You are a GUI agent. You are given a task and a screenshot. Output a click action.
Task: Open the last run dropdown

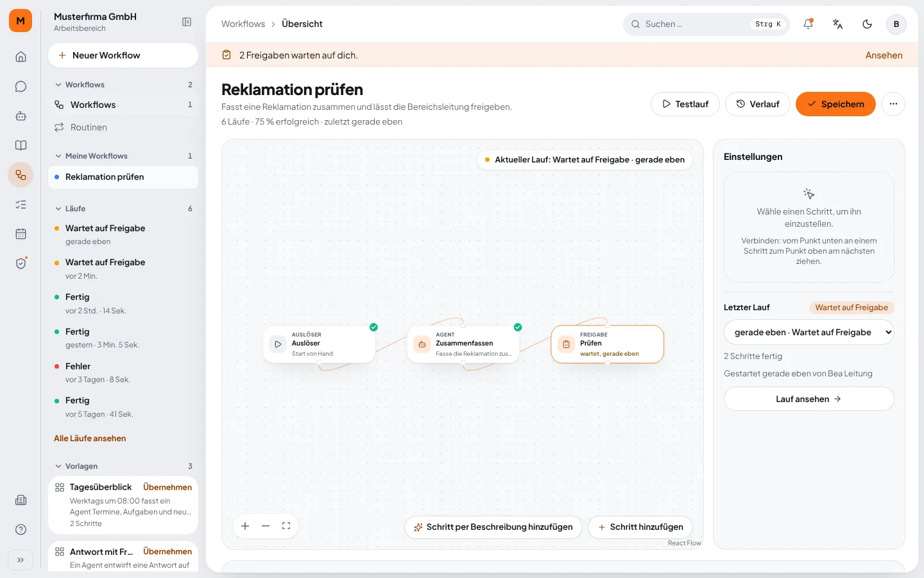click(x=809, y=332)
